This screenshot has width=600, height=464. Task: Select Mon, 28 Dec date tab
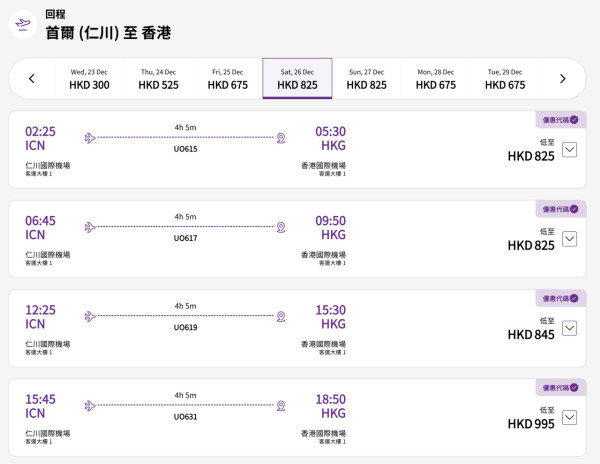pyautogui.click(x=436, y=79)
